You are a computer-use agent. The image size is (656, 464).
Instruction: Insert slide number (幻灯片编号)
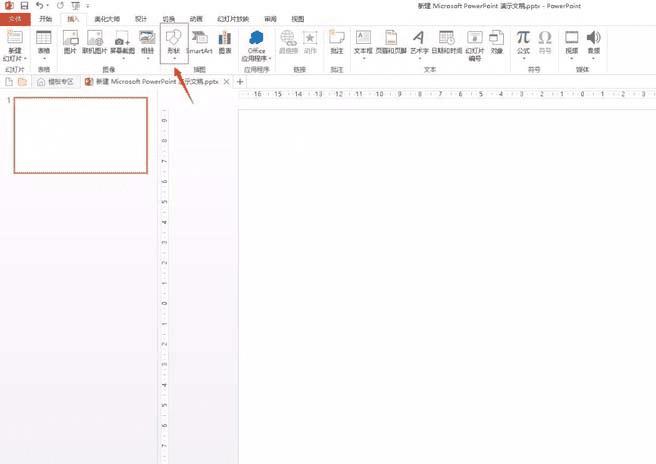point(475,46)
